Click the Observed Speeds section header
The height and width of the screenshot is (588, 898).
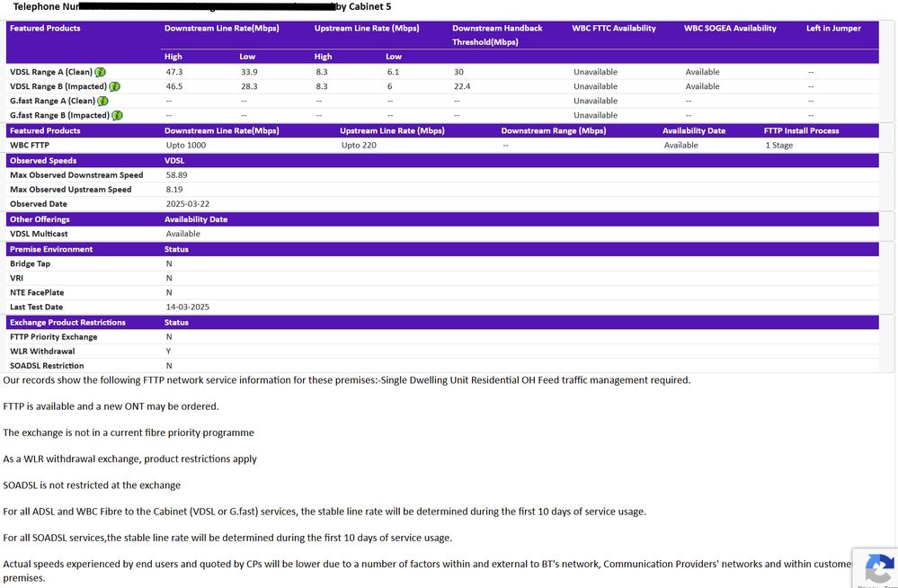(x=43, y=160)
